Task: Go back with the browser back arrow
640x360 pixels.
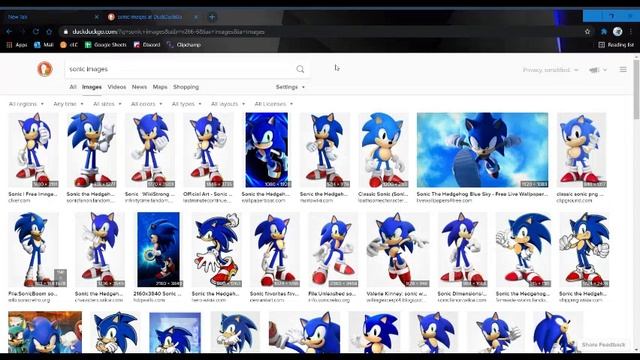Action: pyautogui.click(x=9, y=31)
